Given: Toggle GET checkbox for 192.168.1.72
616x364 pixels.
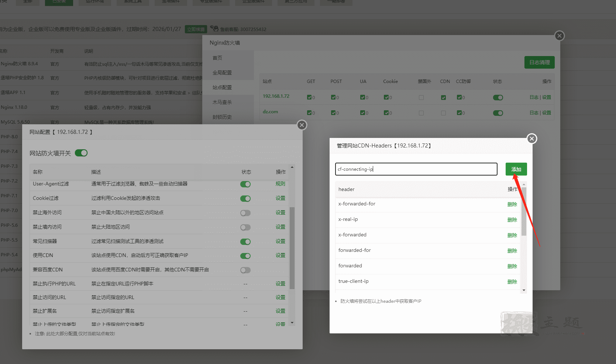Looking at the screenshot, I should click(x=309, y=97).
